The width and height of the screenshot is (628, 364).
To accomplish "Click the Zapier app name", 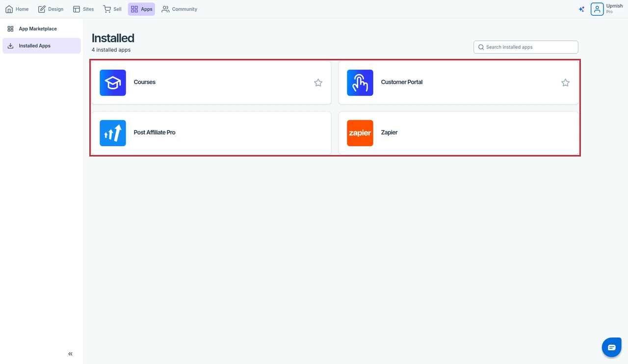I will click(x=390, y=132).
